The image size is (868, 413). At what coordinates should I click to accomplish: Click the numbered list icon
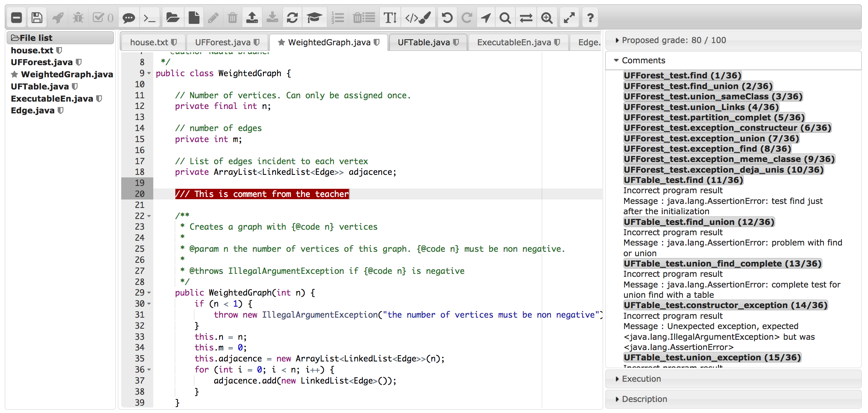point(337,18)
